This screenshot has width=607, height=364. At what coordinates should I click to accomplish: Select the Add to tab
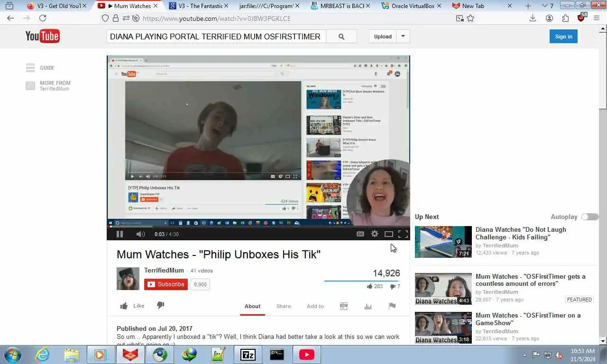click(315, 306)
